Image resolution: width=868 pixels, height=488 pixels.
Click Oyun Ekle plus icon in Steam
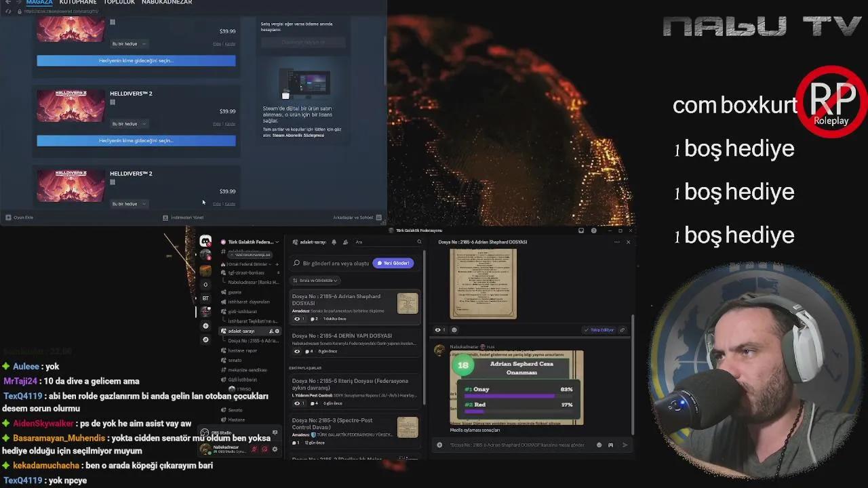click(x=8, y=218)
